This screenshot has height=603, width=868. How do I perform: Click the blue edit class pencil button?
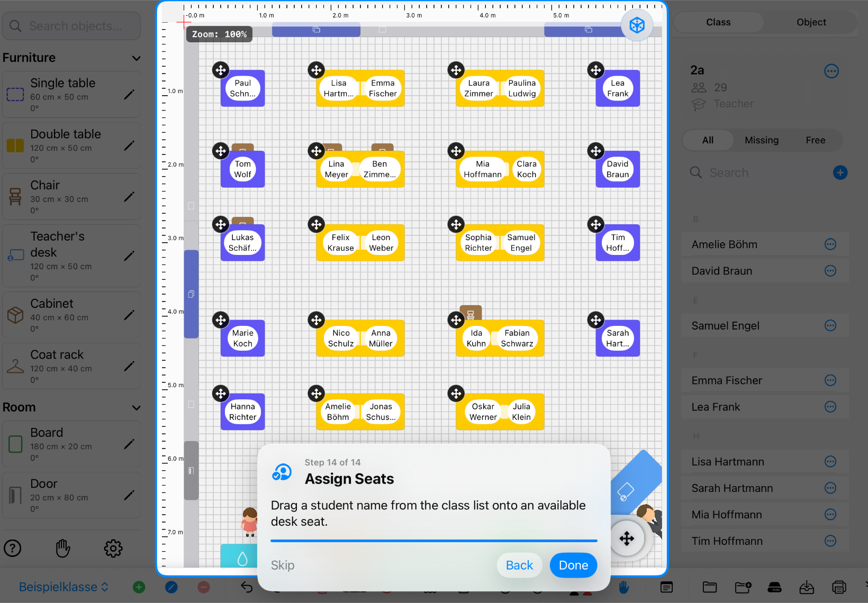pyautogui.click(x=171, y=587)
